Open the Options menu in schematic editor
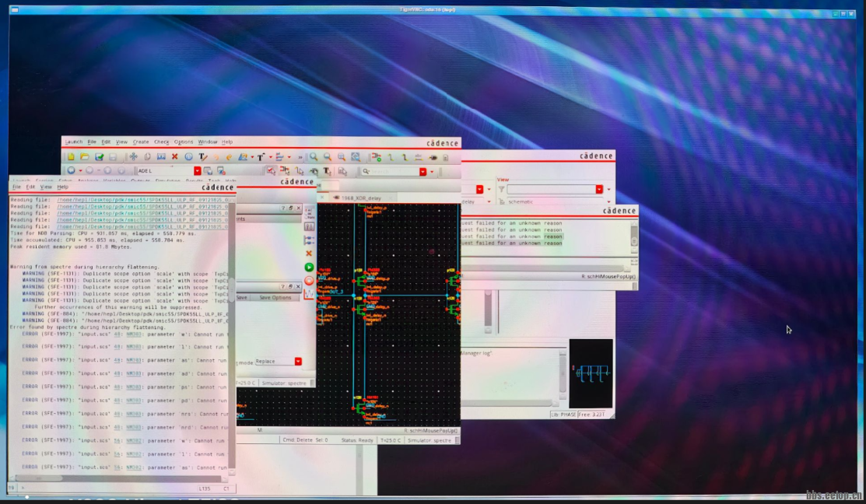Image resolution: width=866 pixels, height=504 pixels. [x=184, y=142]
